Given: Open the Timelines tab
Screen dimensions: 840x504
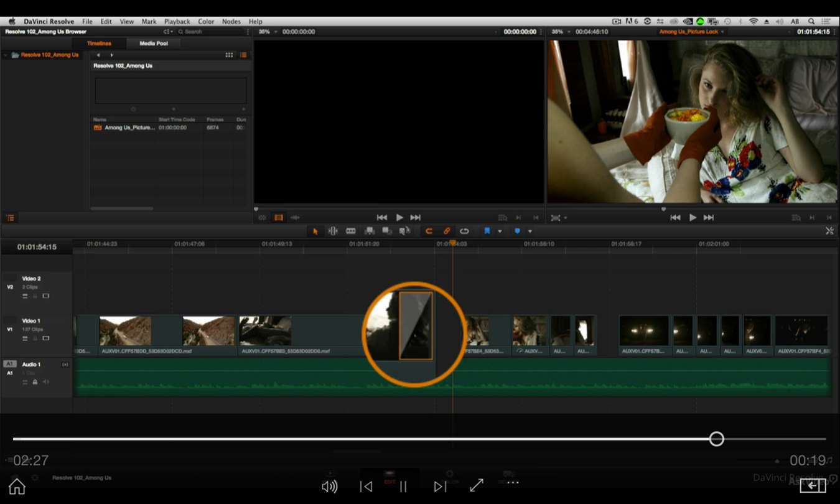Looking at the screenshot, I should pyautogui.click(x=99, y=44).
